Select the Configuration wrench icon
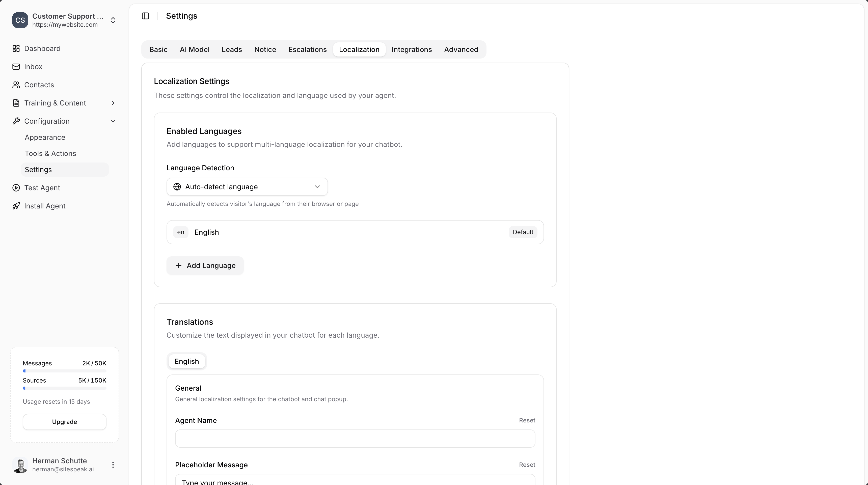 coord(16,121)
